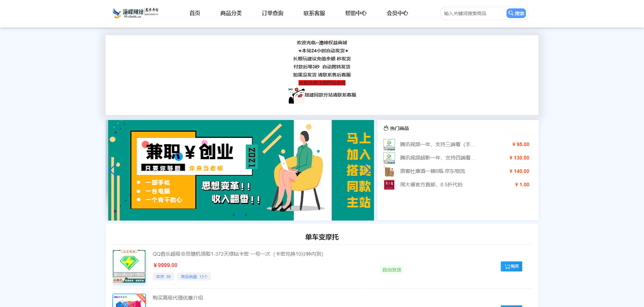
Task: Click the ¥9999.00 price text
Action: tap(165, 265)
